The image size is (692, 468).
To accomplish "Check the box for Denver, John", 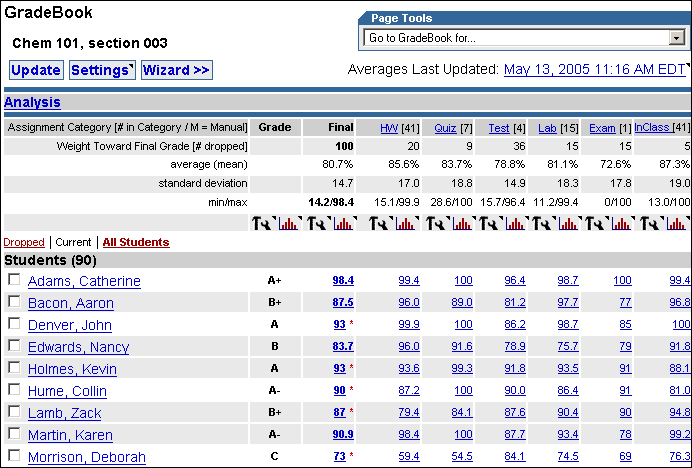I will tap(14, 323).
